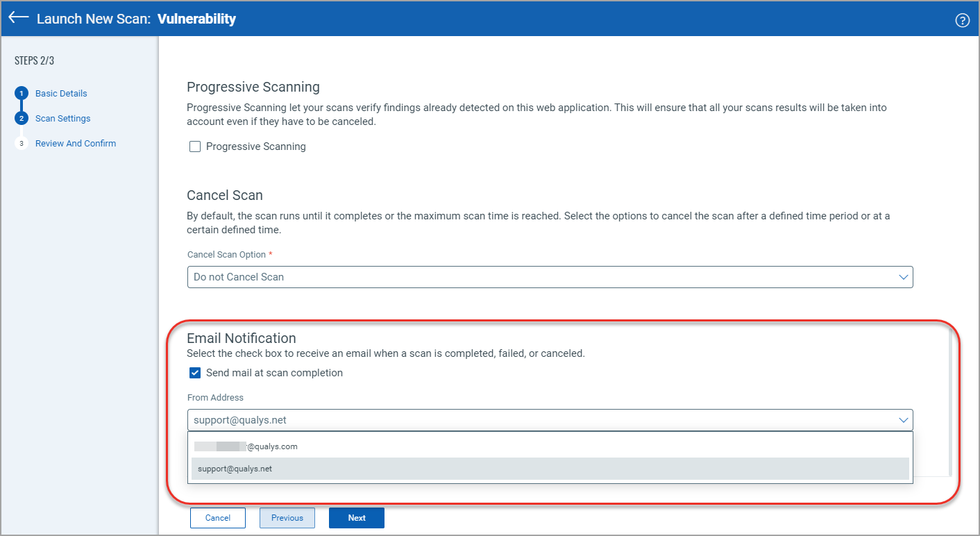This screenshot has width=980, height=536.
Task: Click the step 2 circle indicator
Action: [21, 118]
